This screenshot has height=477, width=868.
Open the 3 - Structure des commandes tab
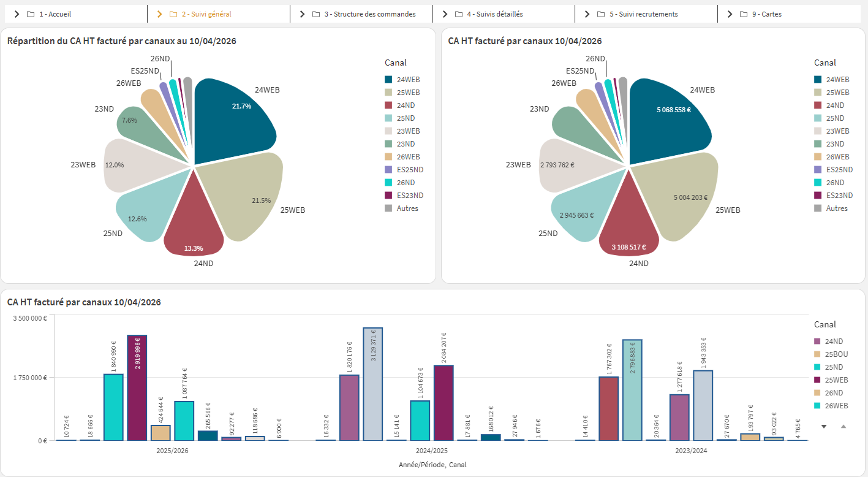coord(369,14)
